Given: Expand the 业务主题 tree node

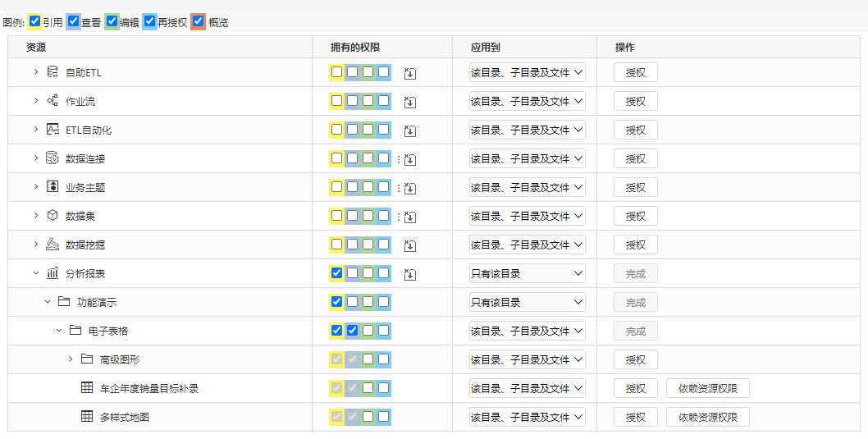Looking at the screenshot, I should tap(36, 187).
